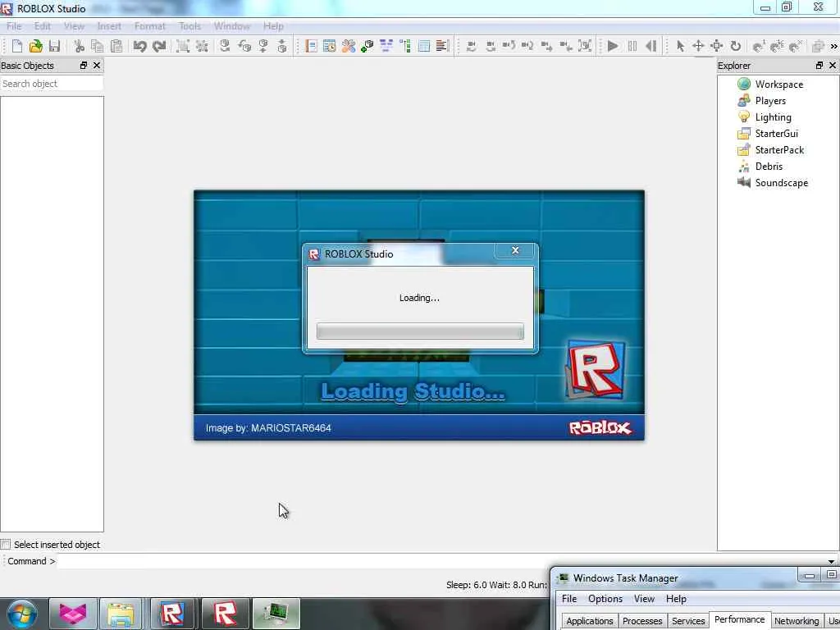Open a file with the folder icon

coord(35,46)
